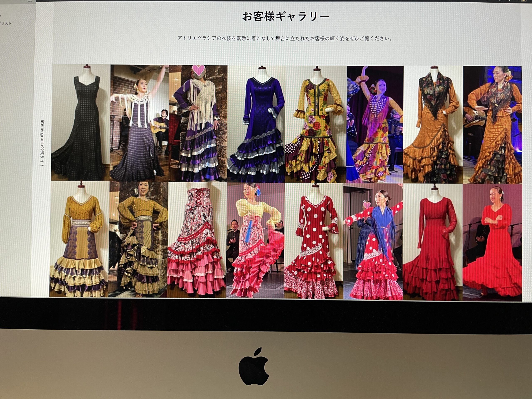The height and width of the screenshot is (399, 532).
Task: Click vertical ateliergracia公式サイト link
Action: pyautogui.click(x=42, y=144)
